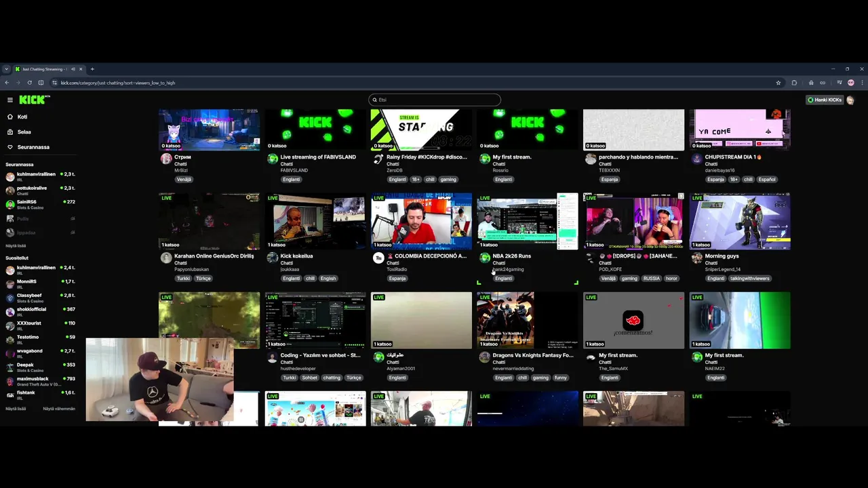Open the Стрим stream thumbnail
This screenshot has height=488, width=868.
click(209, 129)
